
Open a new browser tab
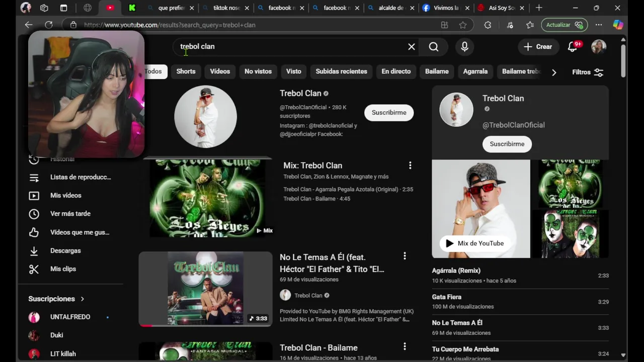[539, 8]
